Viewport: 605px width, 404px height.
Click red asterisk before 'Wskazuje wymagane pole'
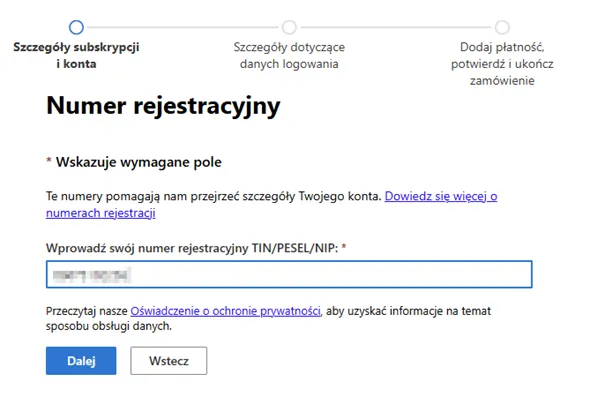coord(49,162)
